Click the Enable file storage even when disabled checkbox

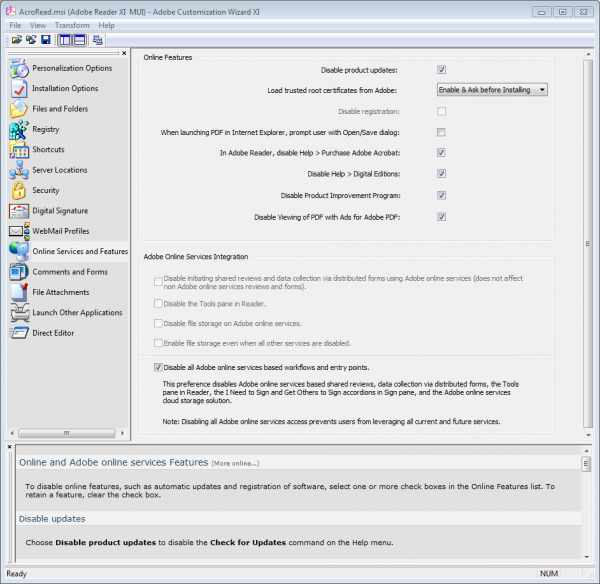click(x=158, y=343)
